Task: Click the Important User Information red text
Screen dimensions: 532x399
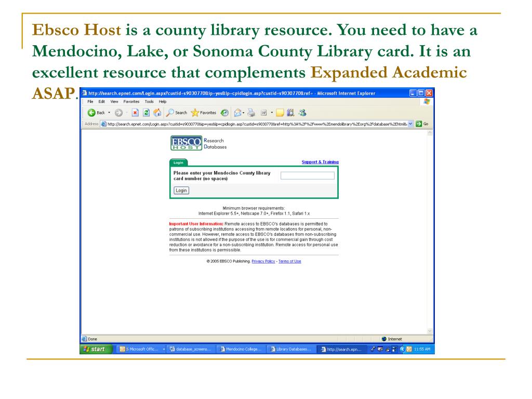Action: click(x=196, y=224)
